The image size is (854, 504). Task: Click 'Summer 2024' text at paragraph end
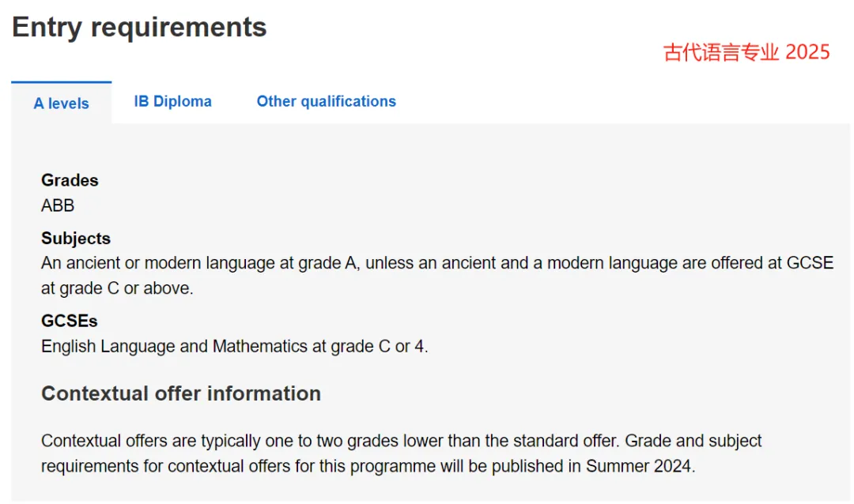[640, 466]
